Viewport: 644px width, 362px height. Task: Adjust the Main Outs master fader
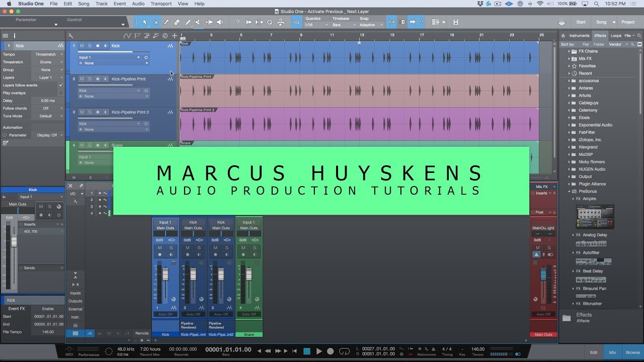point(543,275)
